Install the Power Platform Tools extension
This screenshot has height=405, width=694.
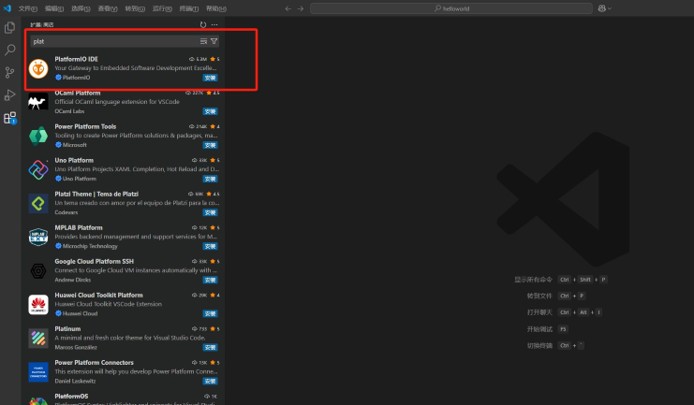click(x=210, y=145)
